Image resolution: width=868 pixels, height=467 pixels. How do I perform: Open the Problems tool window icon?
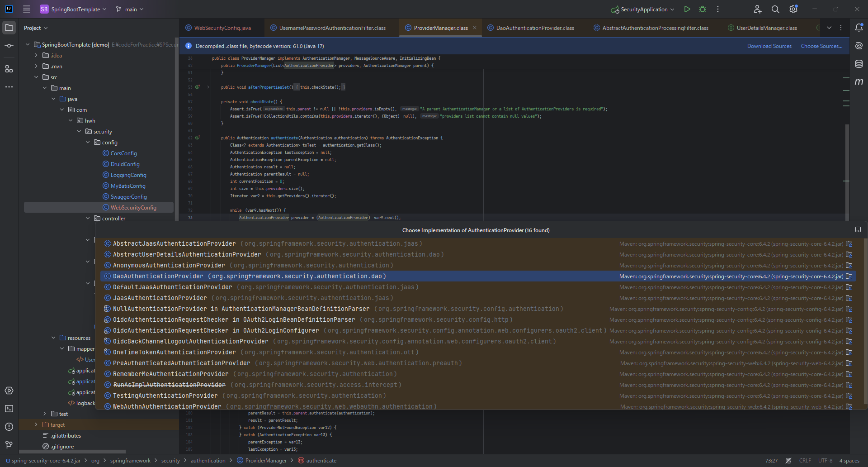[x=9, y=427]
